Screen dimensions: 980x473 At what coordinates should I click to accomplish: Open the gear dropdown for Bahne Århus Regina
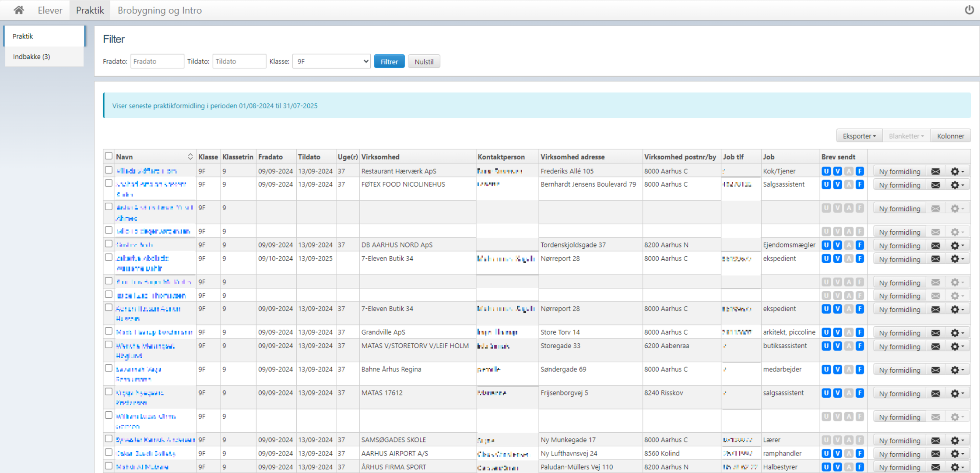(957, 370)
